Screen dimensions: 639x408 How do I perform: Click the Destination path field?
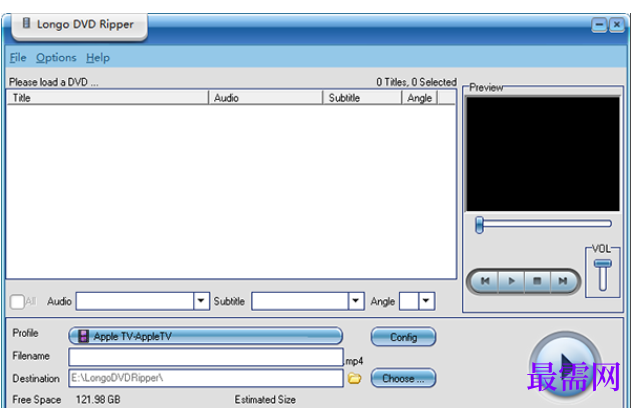point(206,378)
